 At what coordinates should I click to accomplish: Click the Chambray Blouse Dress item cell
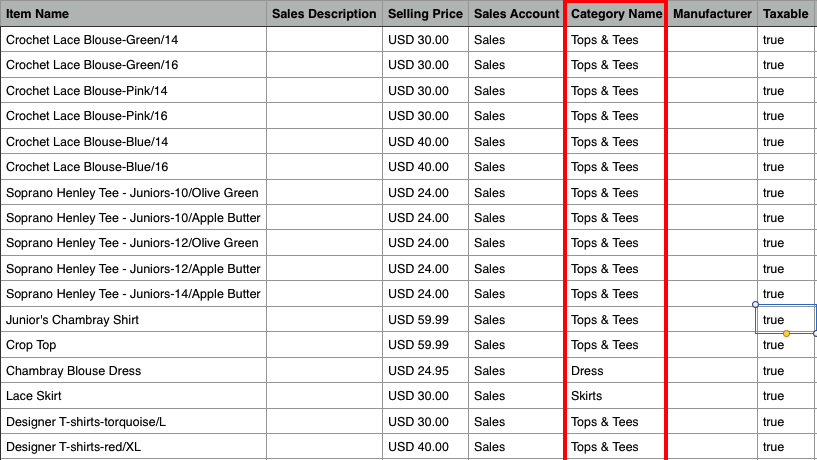tap(133, 371)
